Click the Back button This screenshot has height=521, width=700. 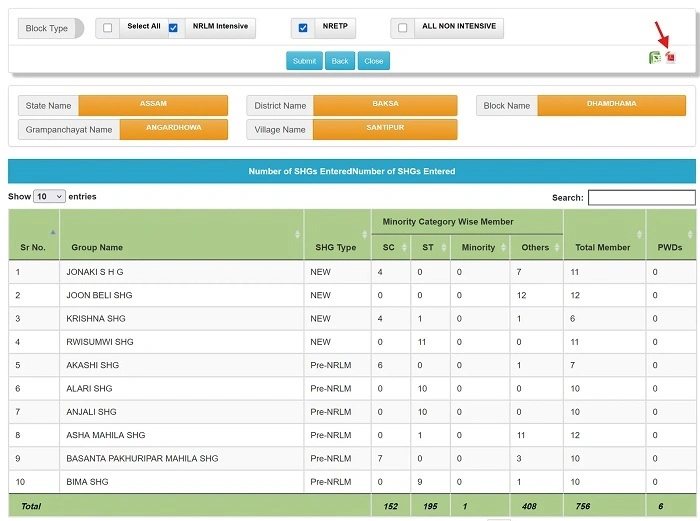340,61
